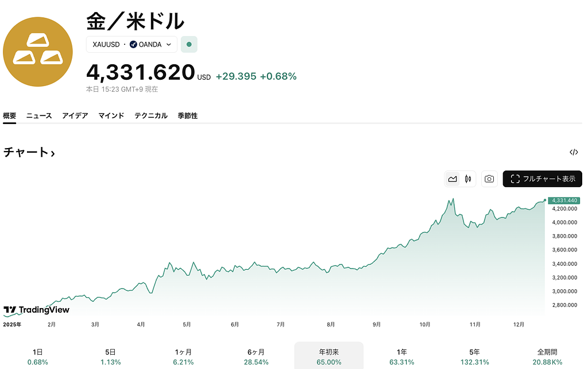Select the 1日 time range

pos(38,356)
